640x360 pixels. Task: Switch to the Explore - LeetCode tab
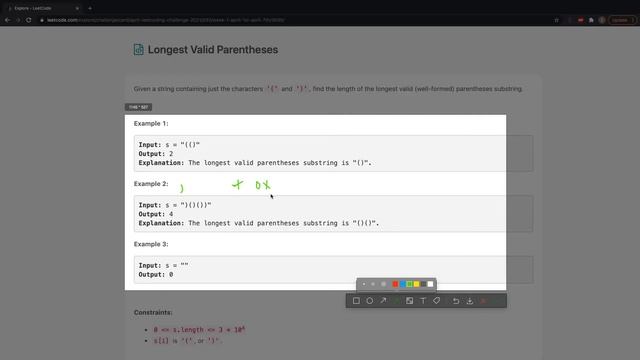click(42, 8)
